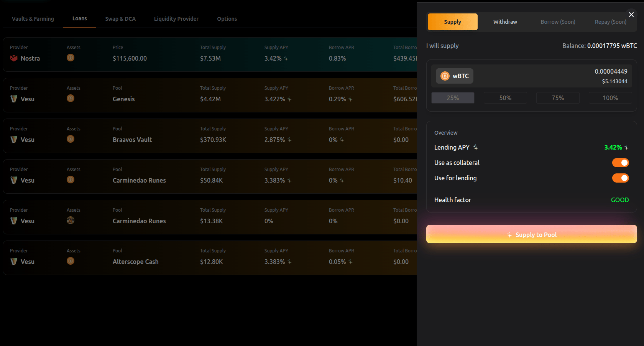Switch to the Withdraw tab
The image size is (644, 346).
tap(505, 22)
